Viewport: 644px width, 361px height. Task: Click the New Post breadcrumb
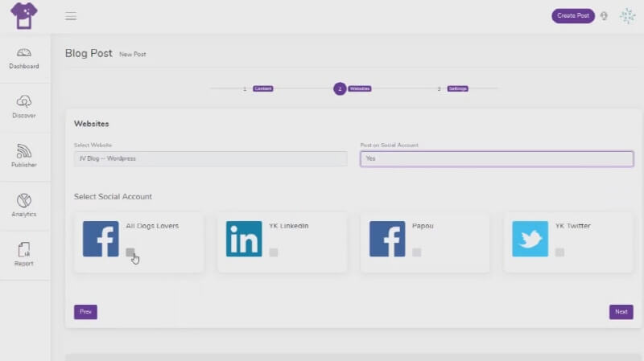click(x=133, y=54)
